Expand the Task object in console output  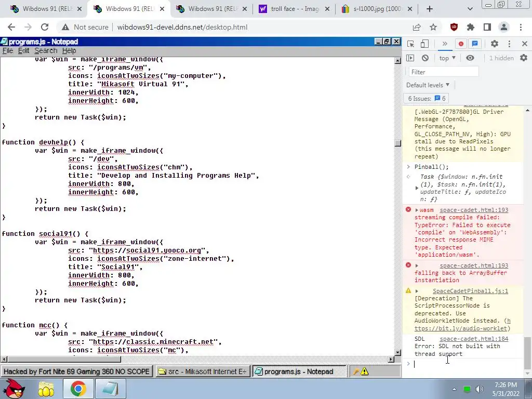tap(417, 188)
